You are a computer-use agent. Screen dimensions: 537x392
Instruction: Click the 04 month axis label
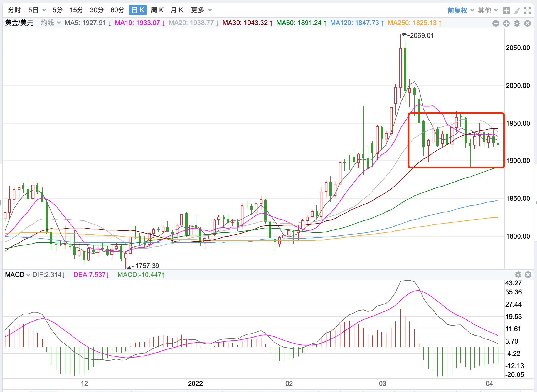[489, 384]
